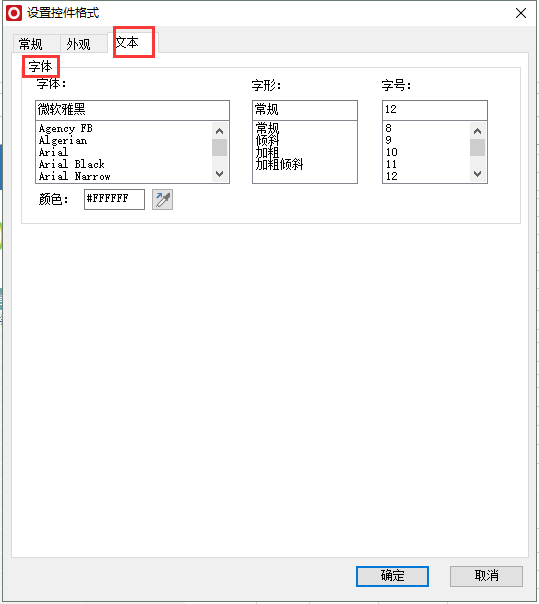Select Algerian font in the list
Viewport: 539px width, 604px height.
point(63,141)
